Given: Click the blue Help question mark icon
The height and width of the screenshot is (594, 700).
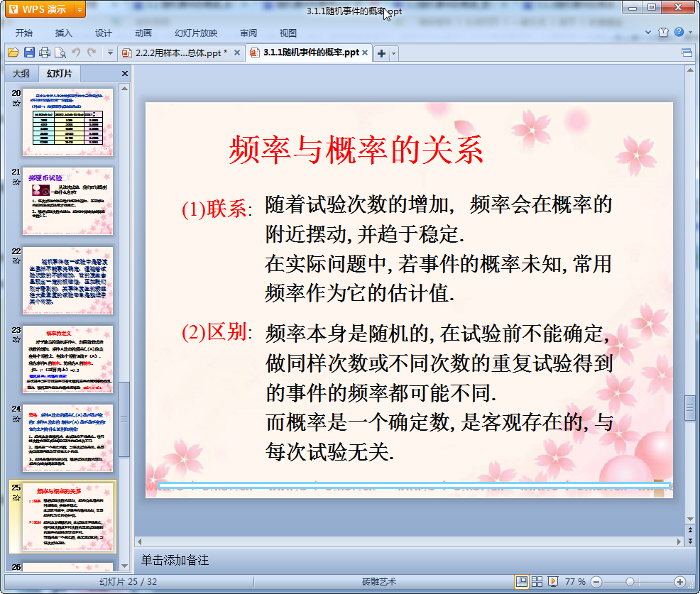Looking at the screenshot, I should coord(679,32).
